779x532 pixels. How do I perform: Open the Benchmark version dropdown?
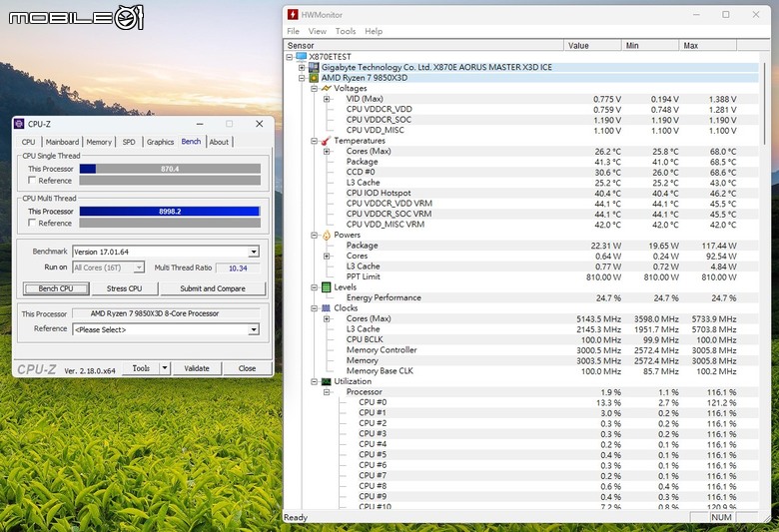[x=254, y=252]
